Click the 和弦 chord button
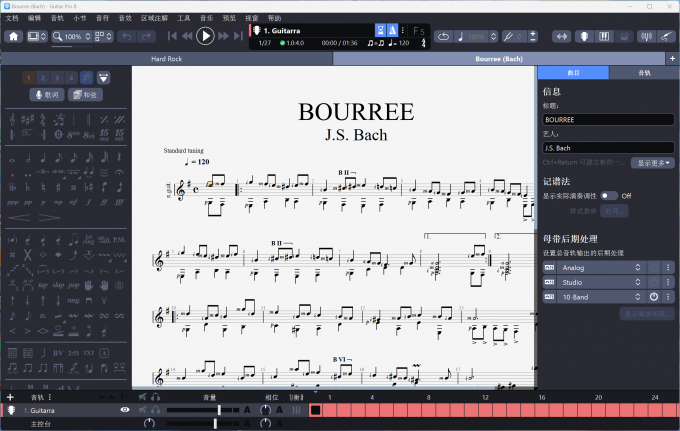This screenshot has height=431, width=680. pos(85,95)
